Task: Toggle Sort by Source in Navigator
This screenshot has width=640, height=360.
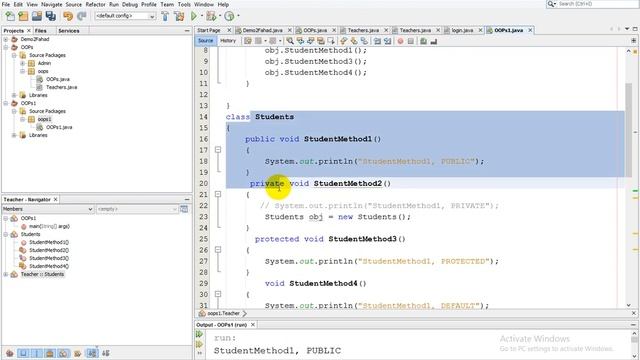Action: (x=105, y=353)
